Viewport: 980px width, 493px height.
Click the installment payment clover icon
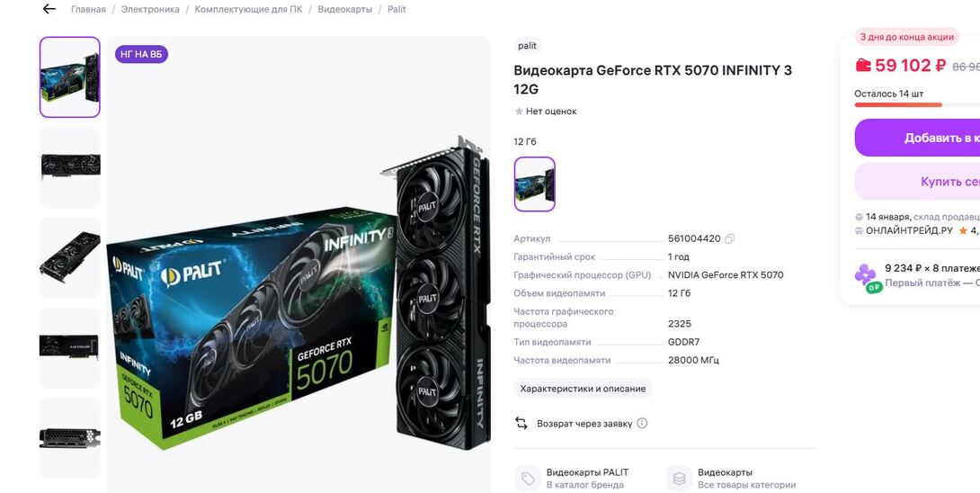pos(866,278)
